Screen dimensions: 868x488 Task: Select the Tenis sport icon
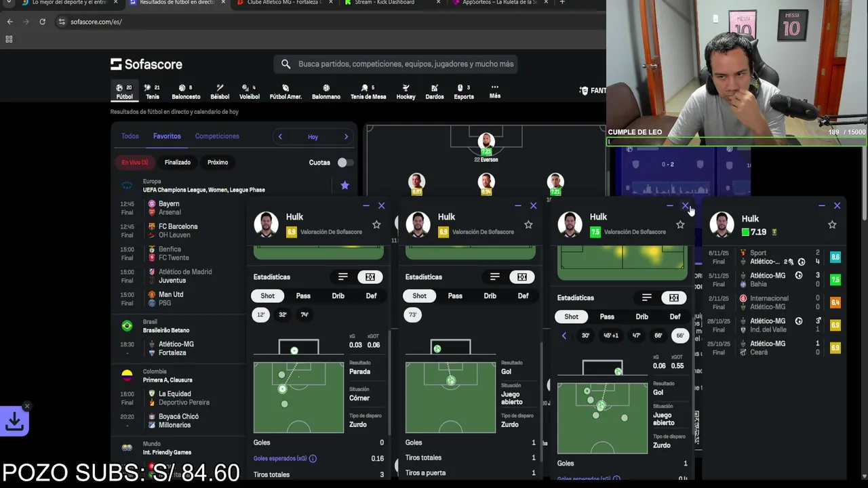pyautogui.click(x=153, y=91)
